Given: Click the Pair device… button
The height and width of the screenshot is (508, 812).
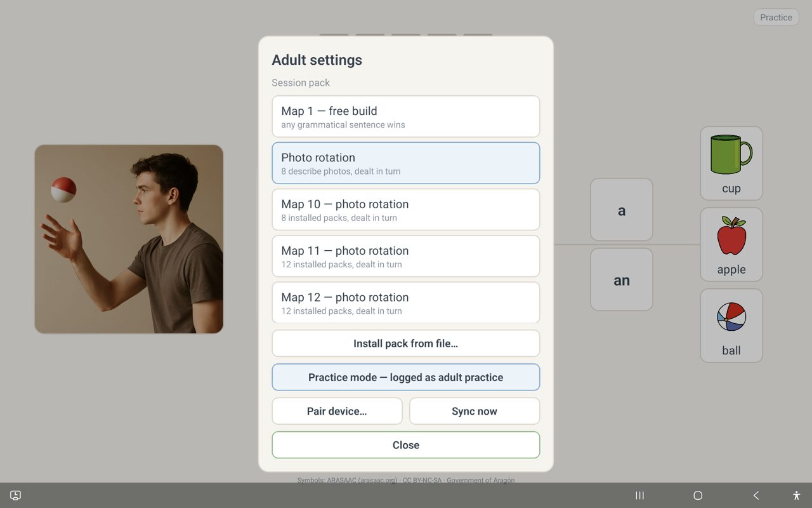Looking at the screenshot, I should pyautogui.click(x=337, y=411).
